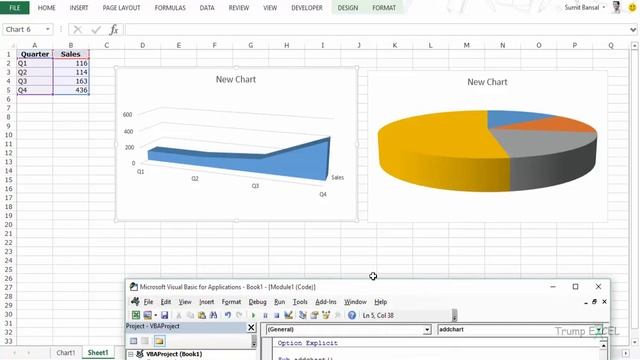
Task: Open Insert UserForm dropdown arrow in VBA toolbar
Action: point(156,315)
